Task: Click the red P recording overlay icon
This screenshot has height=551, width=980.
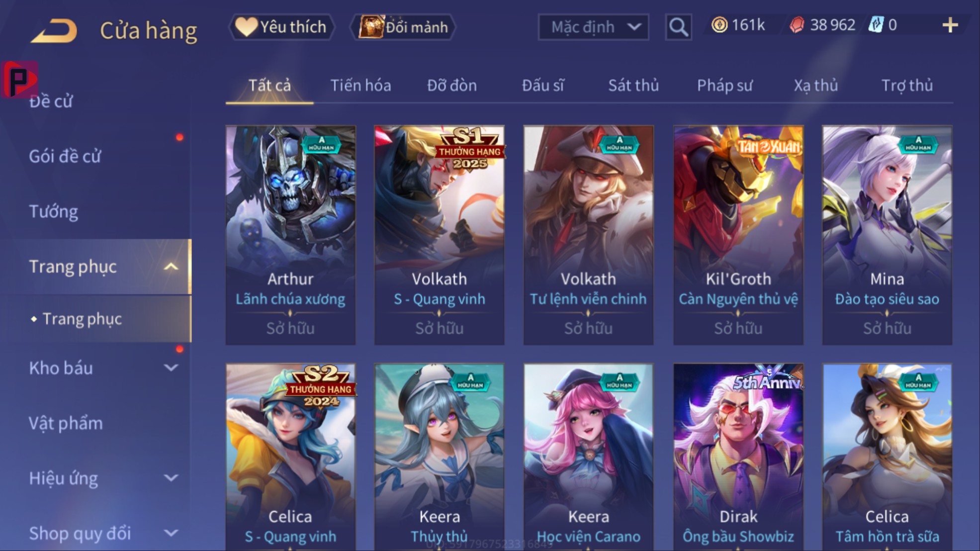Action: click(x=20, y=80)
